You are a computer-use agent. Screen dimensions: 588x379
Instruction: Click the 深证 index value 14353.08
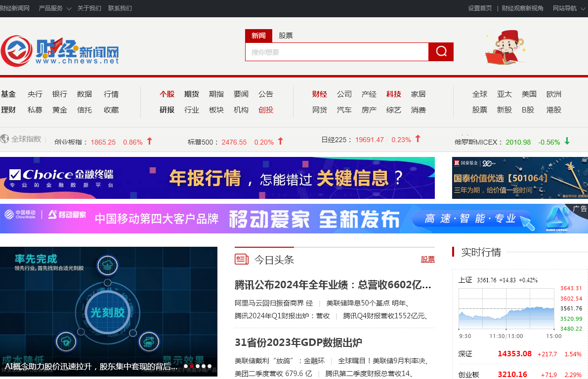(514, 353)
